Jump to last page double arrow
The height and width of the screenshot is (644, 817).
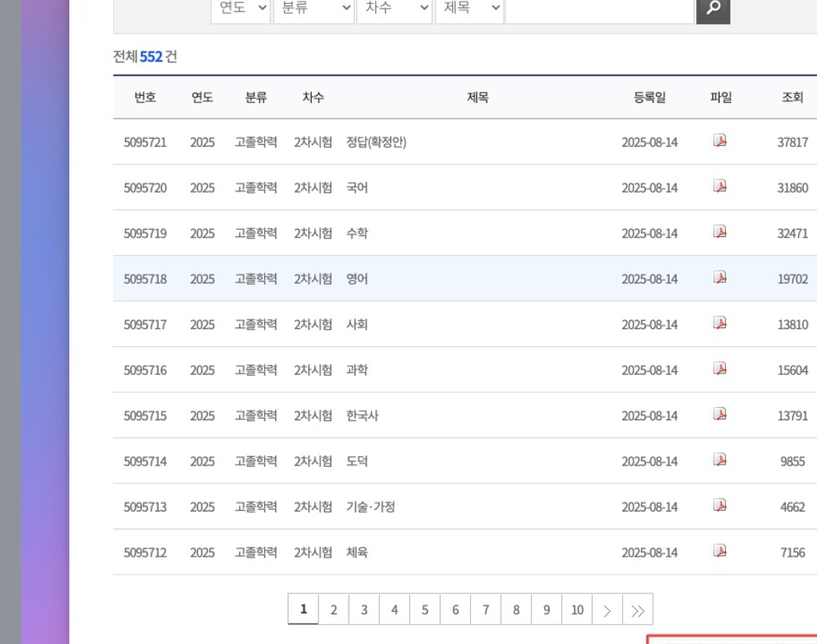(x=638, y=610)
